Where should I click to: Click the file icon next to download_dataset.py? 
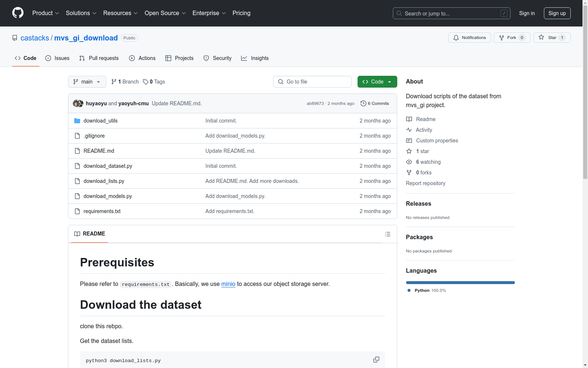click(77, 166)
